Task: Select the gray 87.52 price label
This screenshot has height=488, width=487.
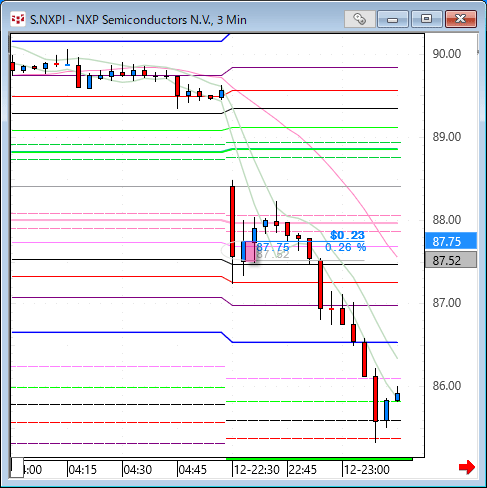Action: point(451,260)
